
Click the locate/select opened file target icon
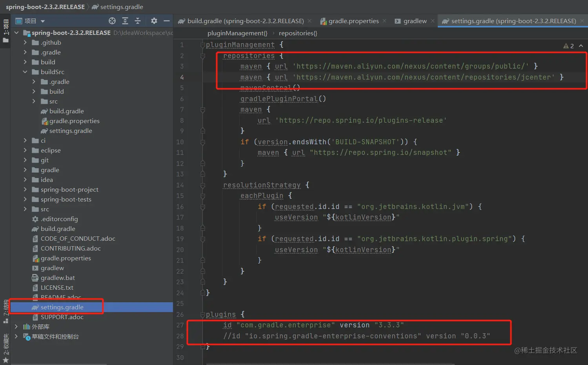pyautogui.click(x=112, y=21)
